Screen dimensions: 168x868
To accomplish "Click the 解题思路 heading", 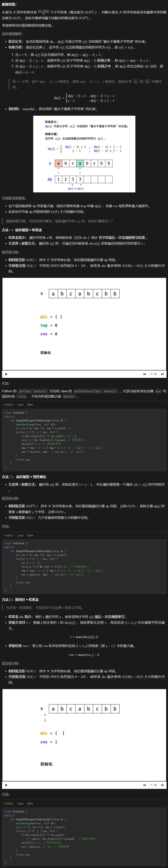I will (x=9, y=4).
